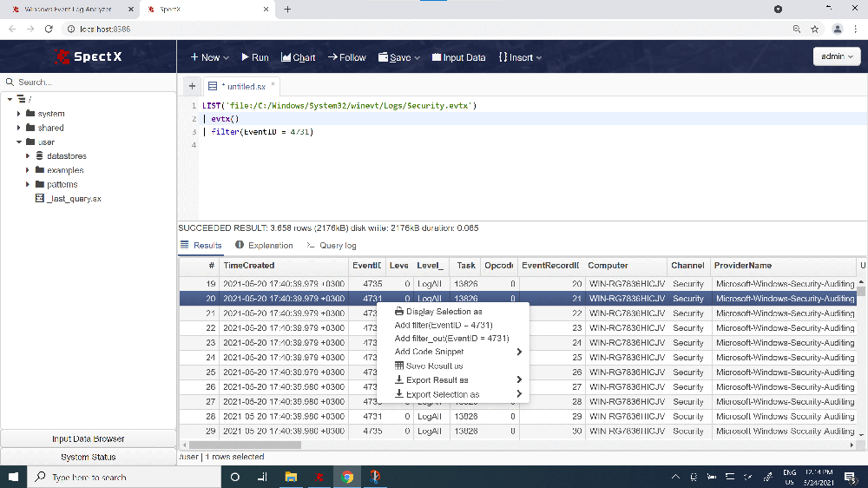The image size is (868, 488).
Task: Expand the shared folder
Action: click(19, 128)
